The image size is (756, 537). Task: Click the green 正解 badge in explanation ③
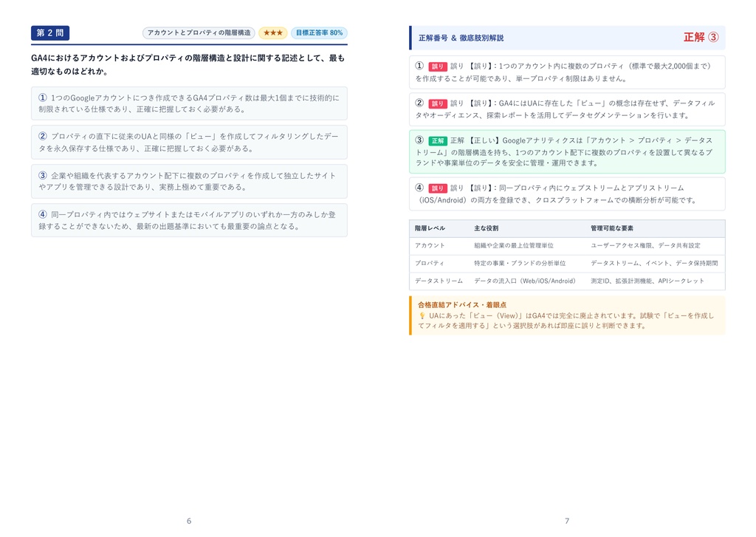point(437,140)
